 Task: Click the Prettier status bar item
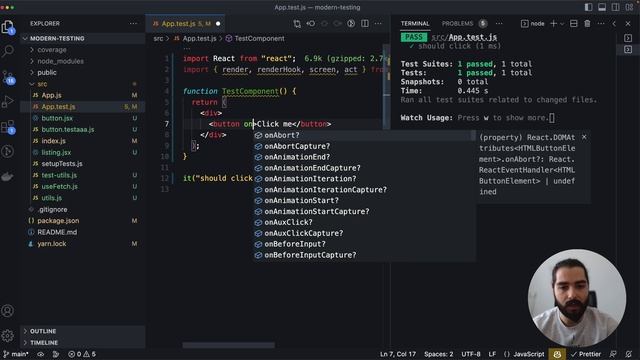click(x=586, y=354)
